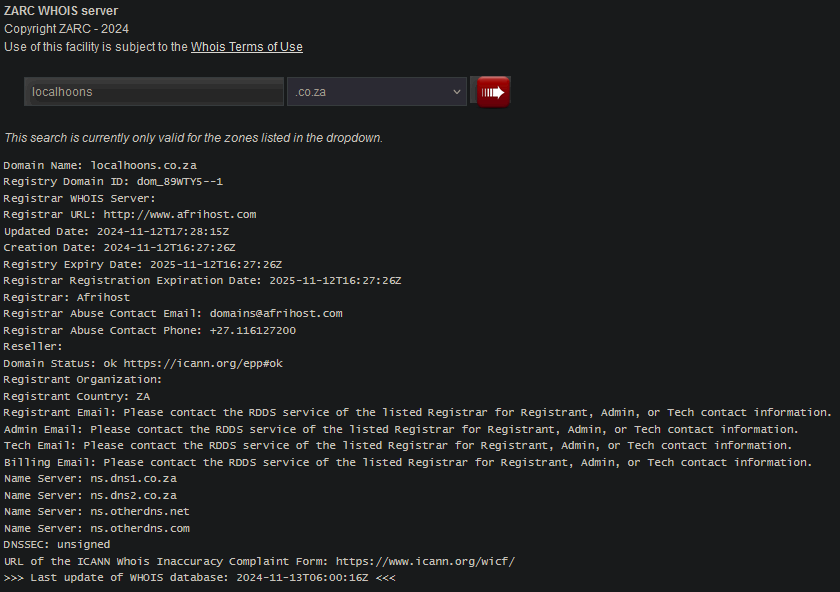Click the red arrow search button
The image size is (840, 592).
tap(493, 92)
